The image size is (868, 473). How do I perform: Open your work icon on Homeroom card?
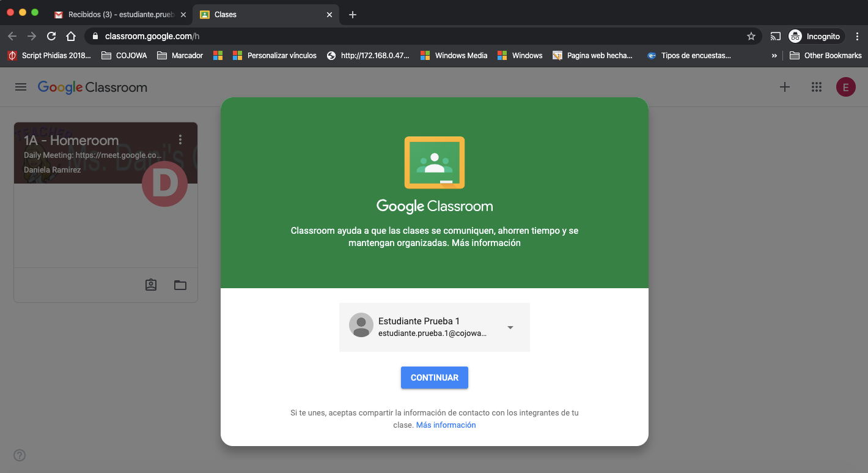[151, 285]
